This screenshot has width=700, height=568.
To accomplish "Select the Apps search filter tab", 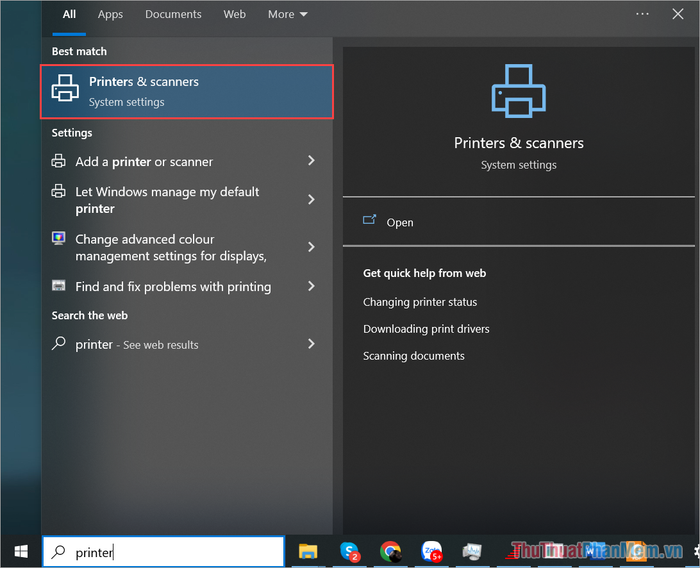I will 110,14.
